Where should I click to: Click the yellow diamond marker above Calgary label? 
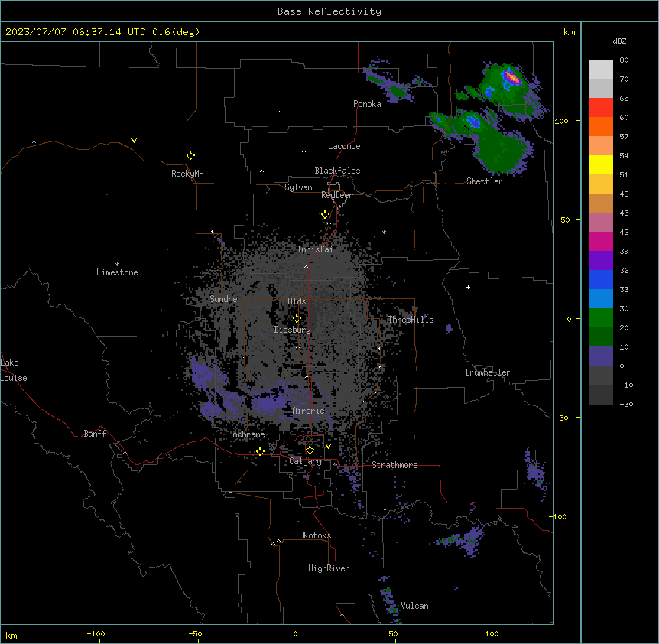coord(310,450)
